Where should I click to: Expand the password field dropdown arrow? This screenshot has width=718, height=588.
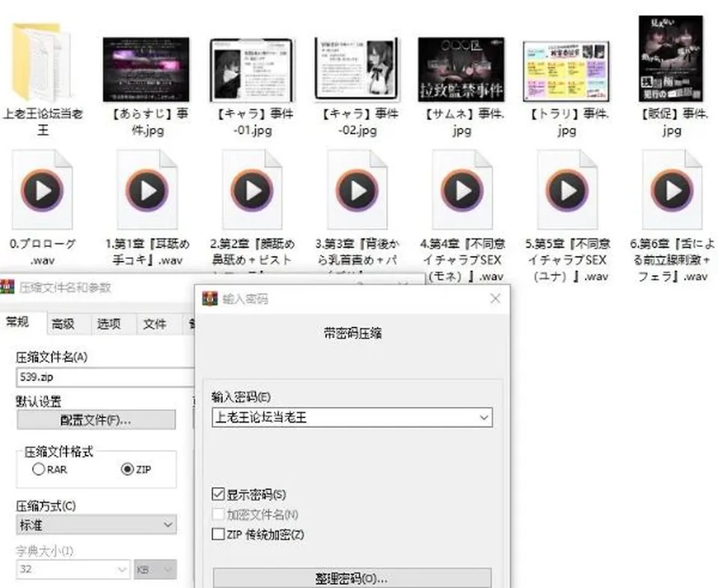click(484, 417)
